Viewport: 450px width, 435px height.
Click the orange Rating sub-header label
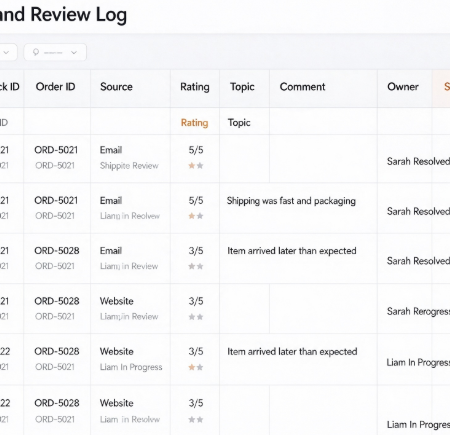coord(195,123)
